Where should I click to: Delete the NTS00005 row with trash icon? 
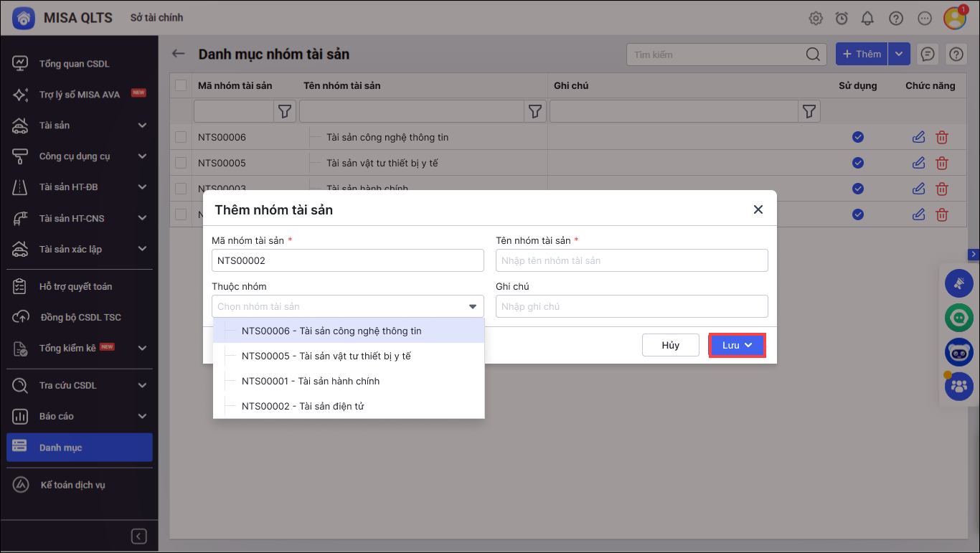click(x=942, y=163)
